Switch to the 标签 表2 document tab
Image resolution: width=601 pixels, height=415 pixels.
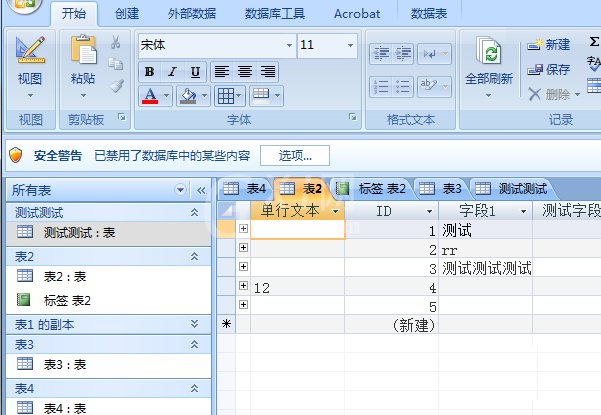click(x=371, y=189)
